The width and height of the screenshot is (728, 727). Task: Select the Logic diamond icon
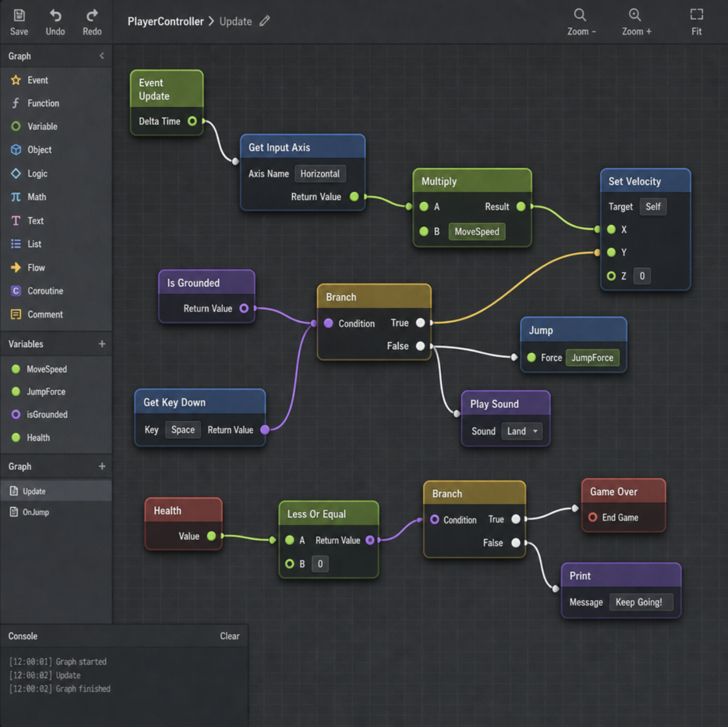click(x=16, y=173)
